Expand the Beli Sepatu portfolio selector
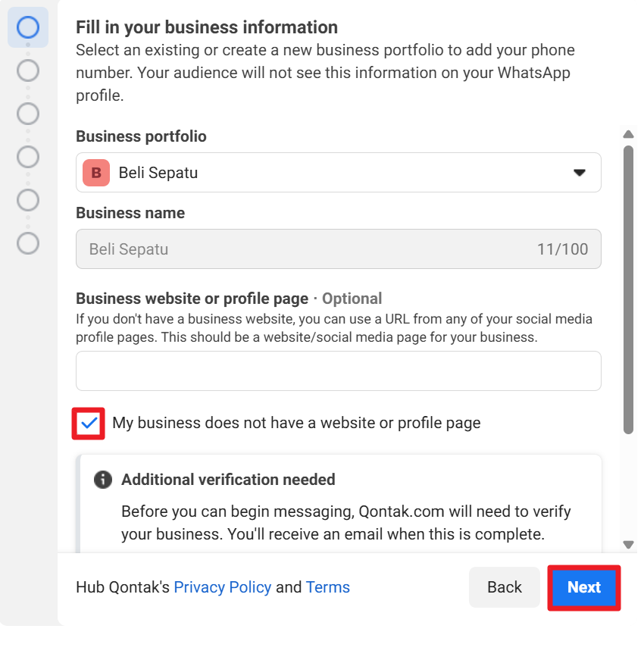This screenshot has height=660, width=644. click(338, 173)
